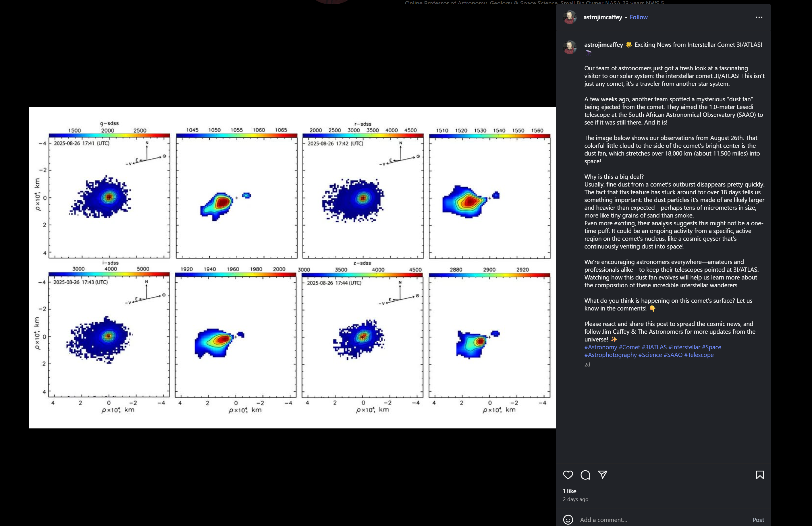Open the #Interstellar hashtag

[684, 347]
